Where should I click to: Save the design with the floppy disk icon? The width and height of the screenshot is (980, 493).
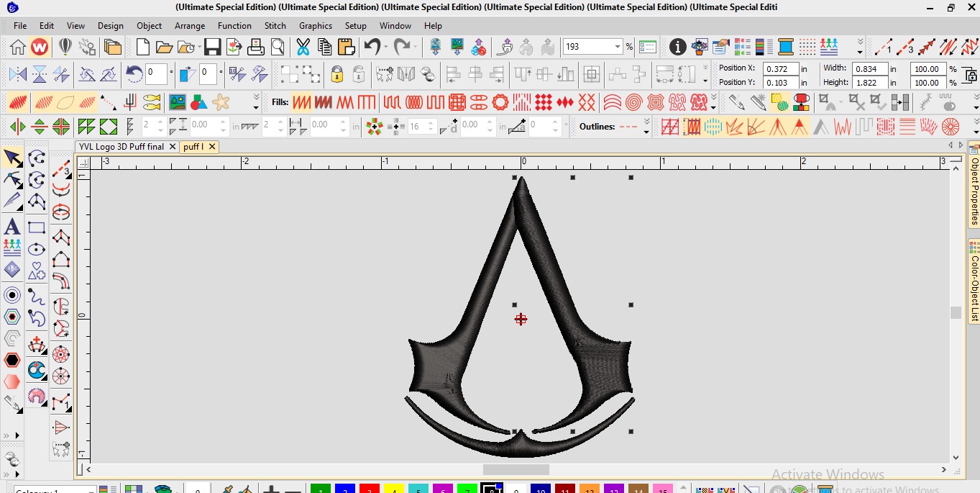pos(212,48)
